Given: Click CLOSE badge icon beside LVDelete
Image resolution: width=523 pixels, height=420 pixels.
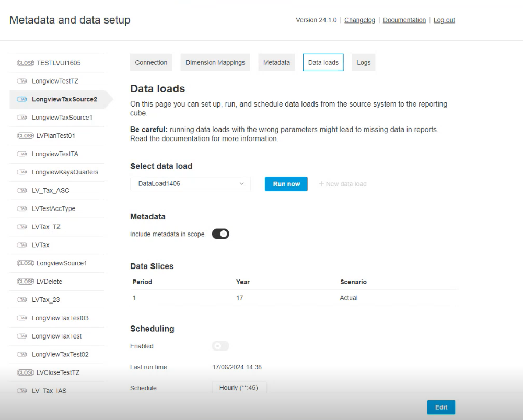Looking at the screenshot, I should tap(26, 282).
